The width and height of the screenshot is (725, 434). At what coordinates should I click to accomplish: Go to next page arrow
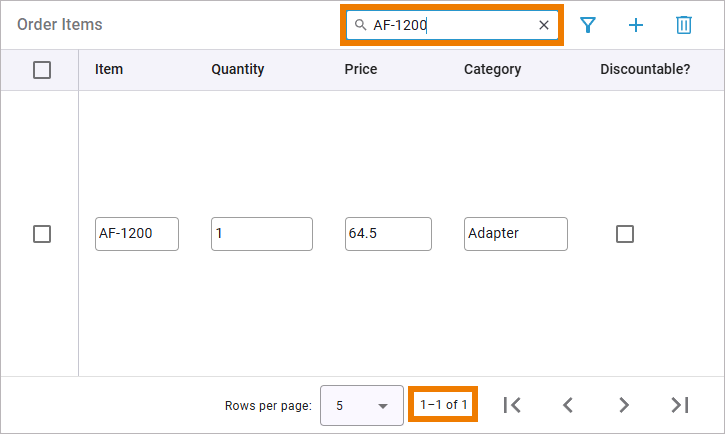click(624, 405)
